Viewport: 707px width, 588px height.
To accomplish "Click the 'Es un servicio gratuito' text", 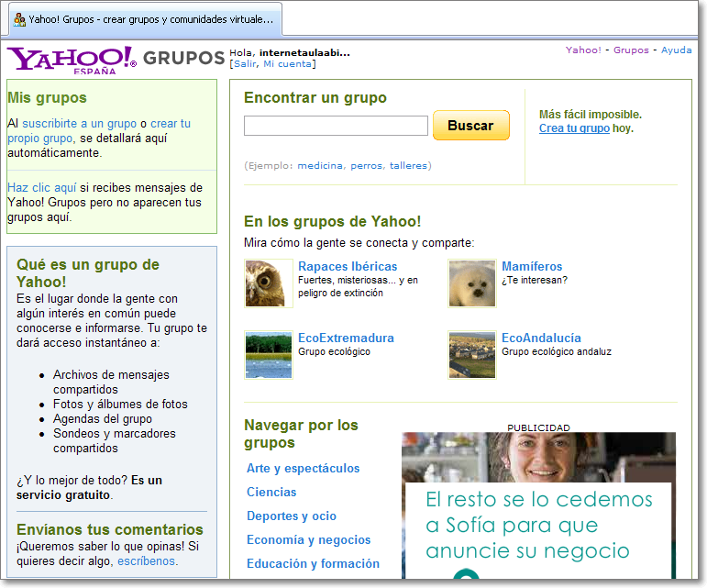I will [89, 488].
